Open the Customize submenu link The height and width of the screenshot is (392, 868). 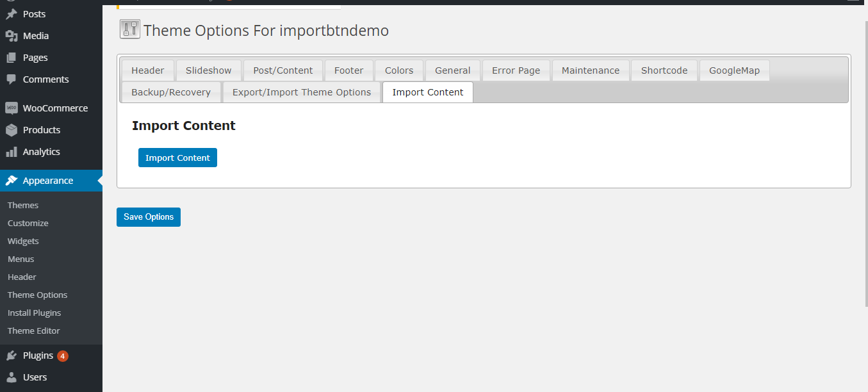pos(28,224)
